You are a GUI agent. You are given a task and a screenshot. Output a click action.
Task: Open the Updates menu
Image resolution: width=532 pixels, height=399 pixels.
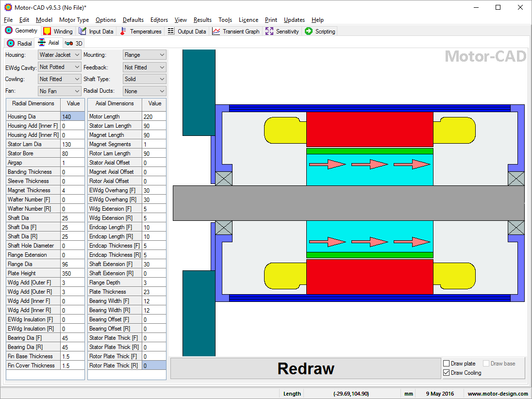point(294,20)
